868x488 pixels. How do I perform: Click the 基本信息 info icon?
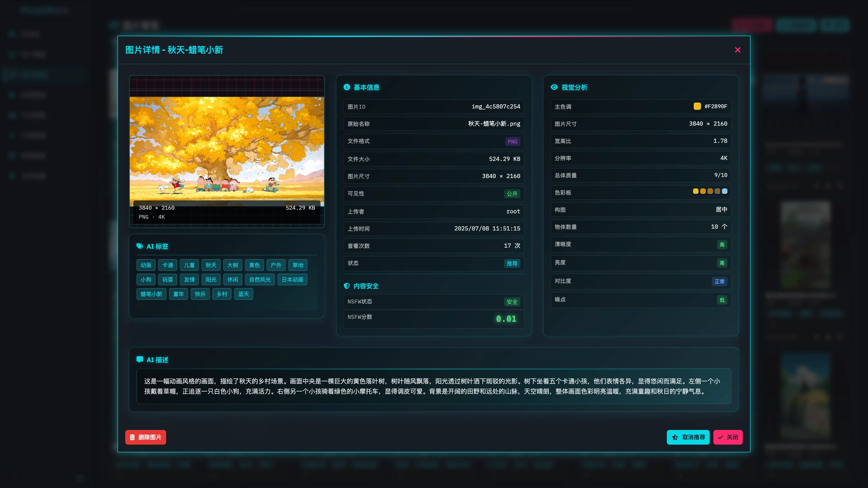point(347,87)
